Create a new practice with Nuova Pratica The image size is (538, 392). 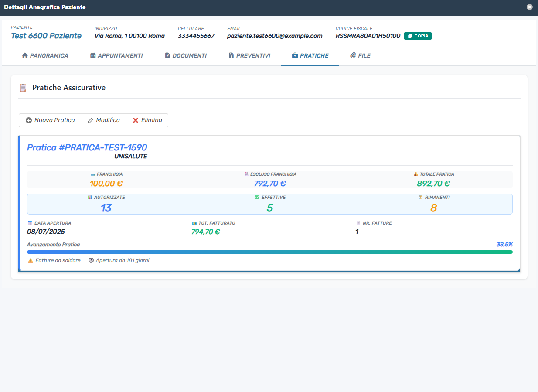pos(50,120)
